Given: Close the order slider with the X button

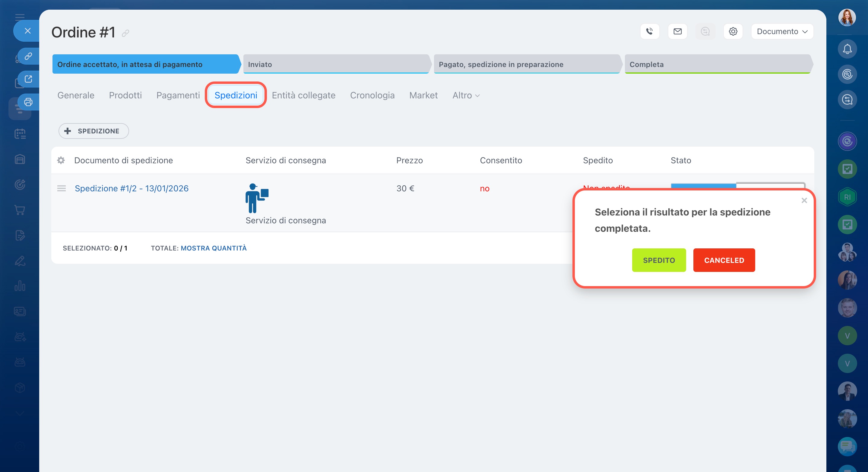Looking at the screenshot, I should (x=28, y=31).
